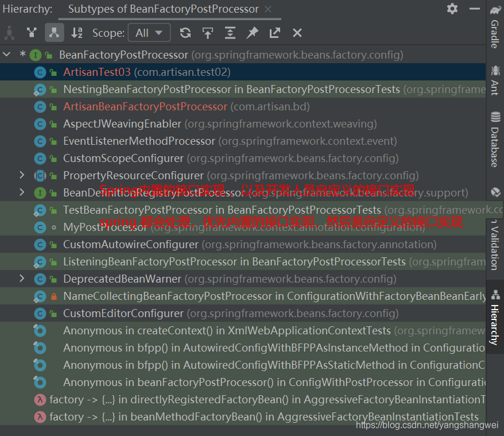Select the Subtypes of BeanFactoryPostProcessor tab
This screenshot has width=504, height=436.
163,9
